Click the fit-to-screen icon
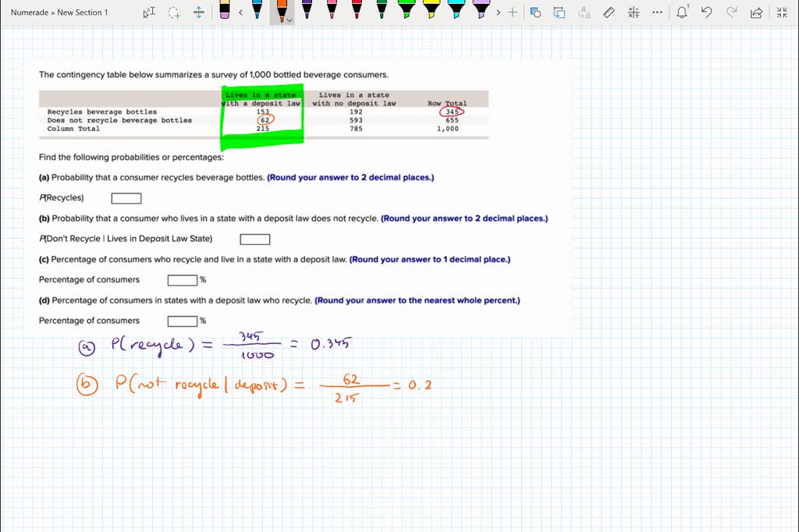This screenshot has height=532, width=799. (x=783, y=12)
